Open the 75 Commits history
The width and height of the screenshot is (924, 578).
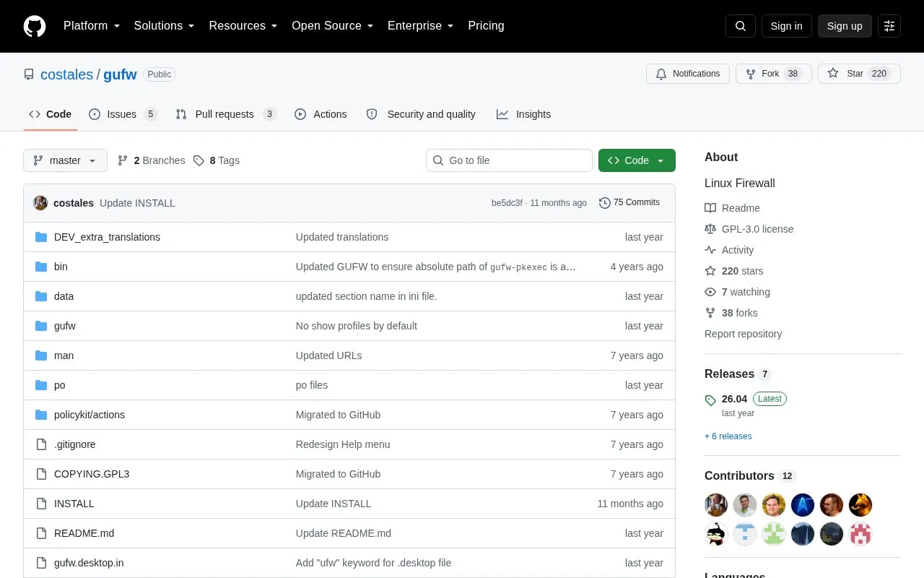click(629, 202)
